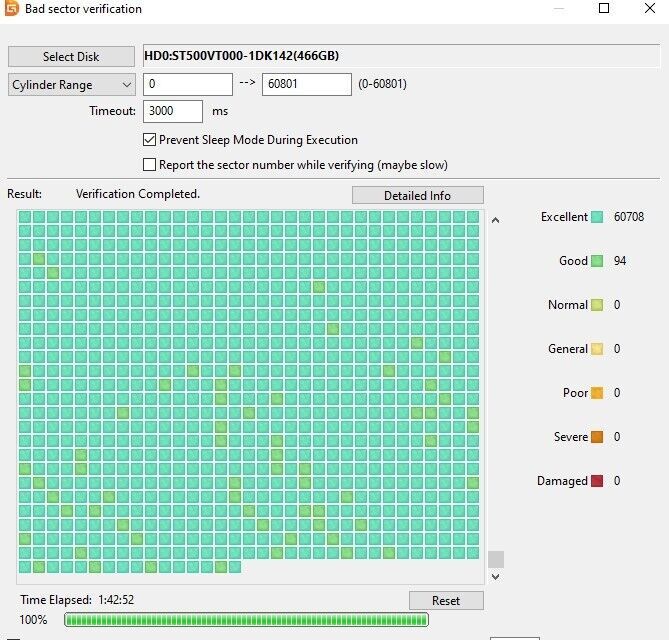Click the Normal yellow-green legend swatch
Image resolution: width=669 pixels, height=640 pixels.
[597, 305]
